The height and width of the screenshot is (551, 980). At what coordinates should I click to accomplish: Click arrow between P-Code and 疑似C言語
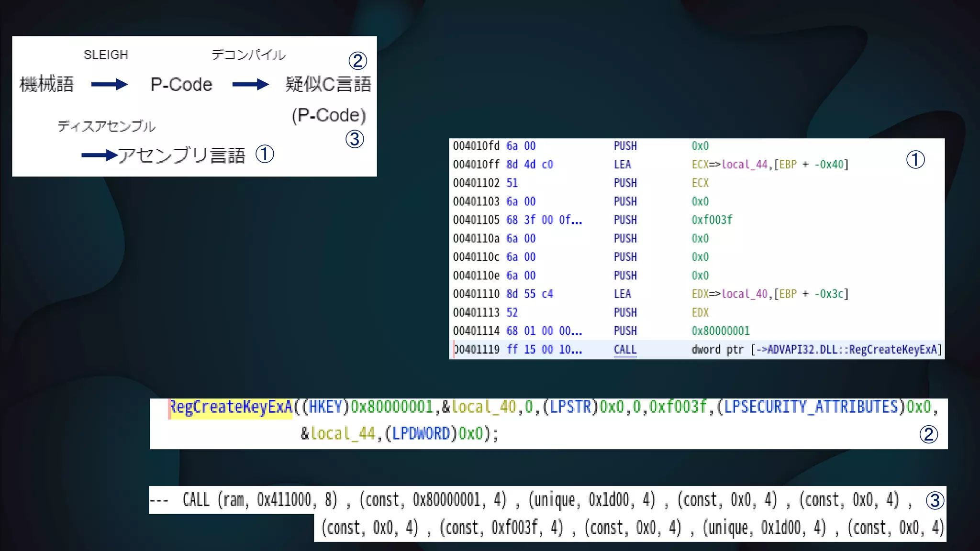click(250, 85)
